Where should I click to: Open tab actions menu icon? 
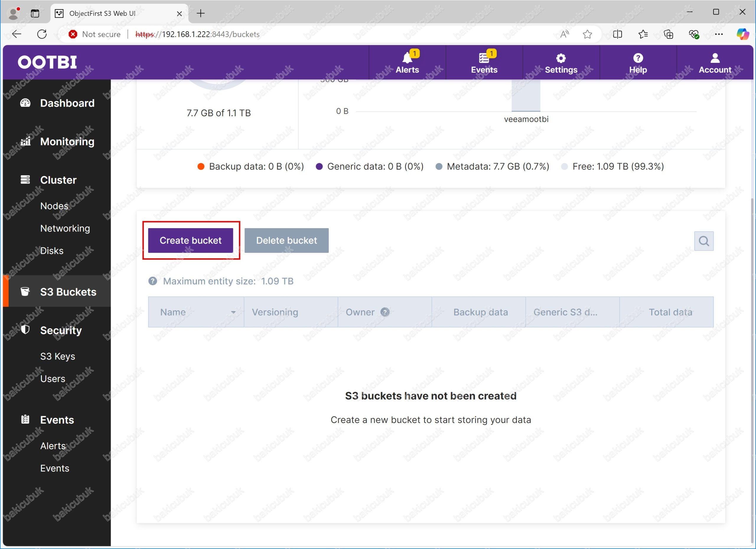tap(35, 13)
